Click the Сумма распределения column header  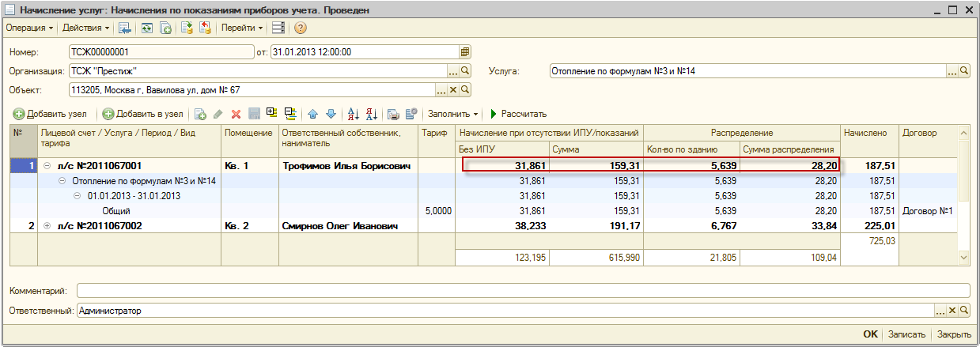coord(789,149)
